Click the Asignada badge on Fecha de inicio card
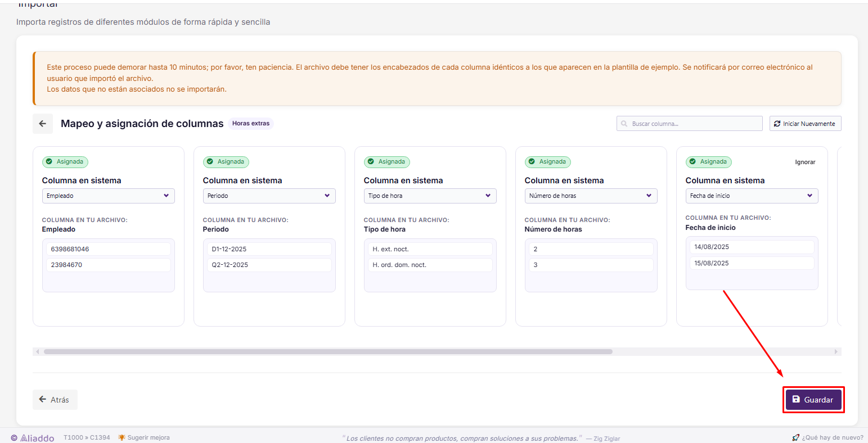 (x=709, y=162)
